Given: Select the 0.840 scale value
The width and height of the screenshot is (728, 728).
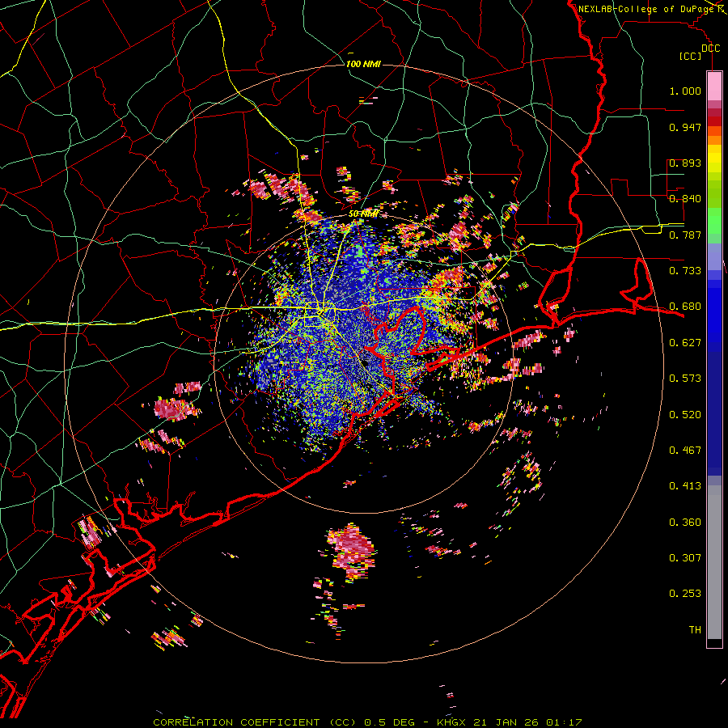Looking at the screenshot, I should tap(685, 199).
